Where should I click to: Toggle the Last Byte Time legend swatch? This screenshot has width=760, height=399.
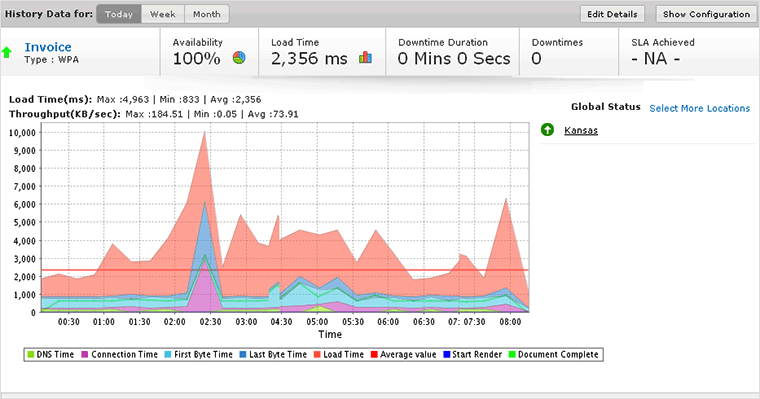point(242,355)
